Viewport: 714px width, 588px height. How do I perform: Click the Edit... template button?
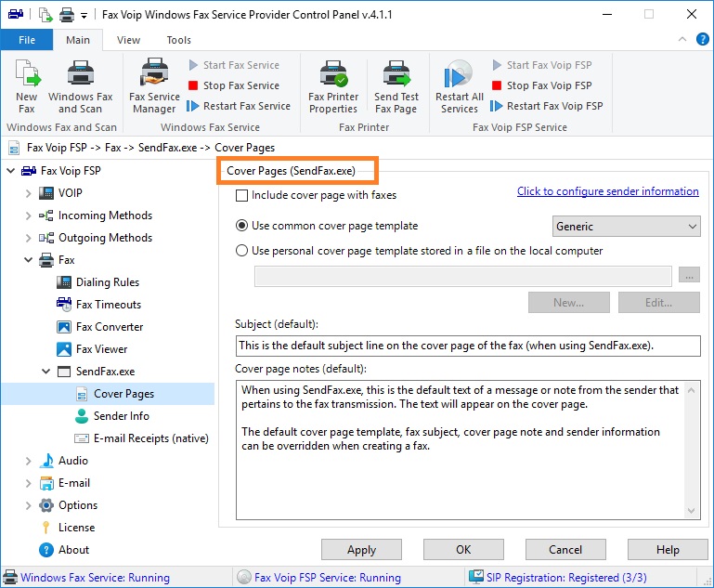coord(659,303)
